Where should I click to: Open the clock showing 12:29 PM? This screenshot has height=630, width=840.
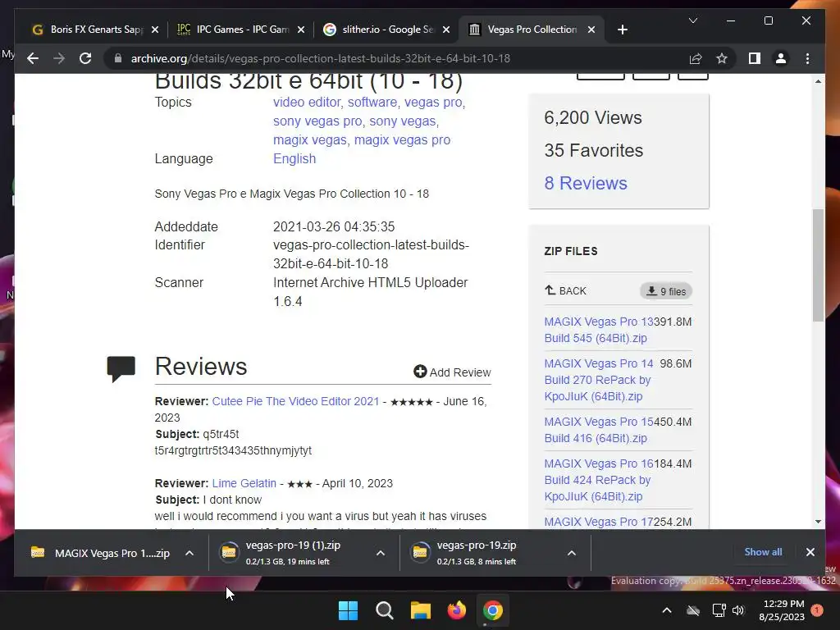coord(783,610)
